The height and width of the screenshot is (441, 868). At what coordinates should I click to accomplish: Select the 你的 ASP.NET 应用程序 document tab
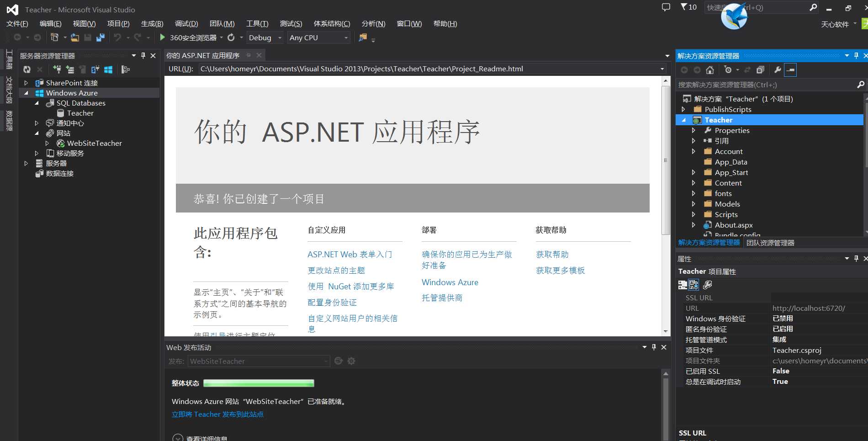[x=203, y=55]
